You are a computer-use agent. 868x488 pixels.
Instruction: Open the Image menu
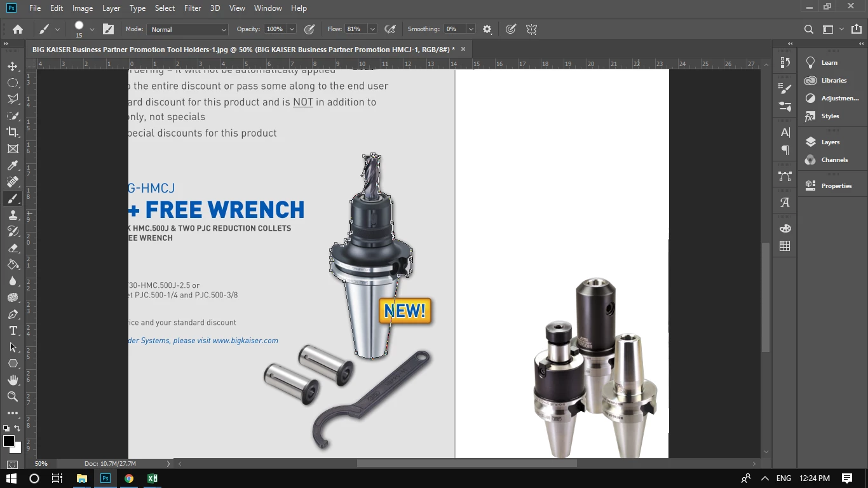click(83, 8)
